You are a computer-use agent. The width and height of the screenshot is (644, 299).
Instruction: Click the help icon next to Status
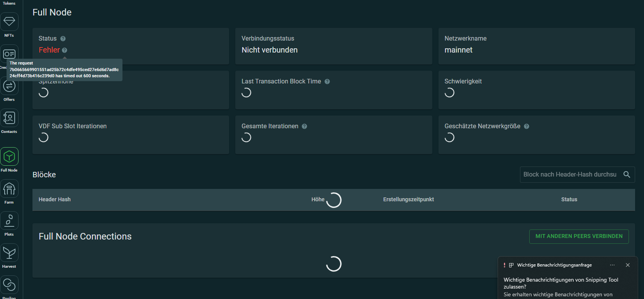click(63, 39)
